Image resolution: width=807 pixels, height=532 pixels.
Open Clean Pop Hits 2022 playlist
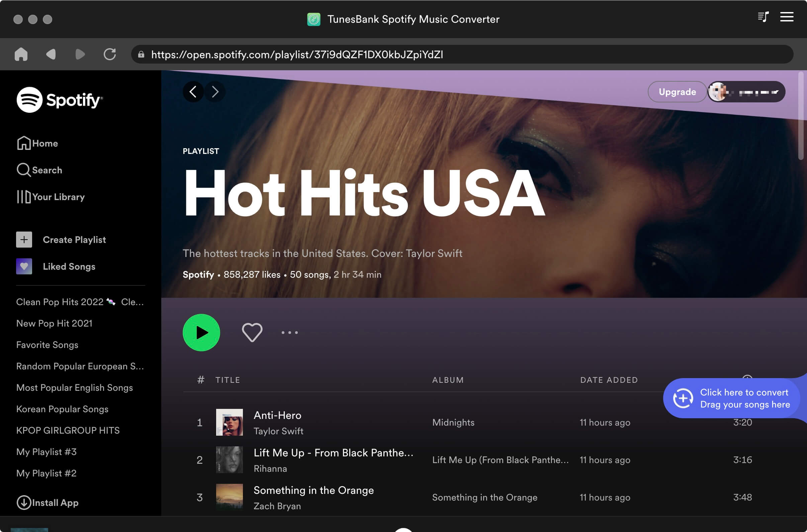(x=80, y=302)
